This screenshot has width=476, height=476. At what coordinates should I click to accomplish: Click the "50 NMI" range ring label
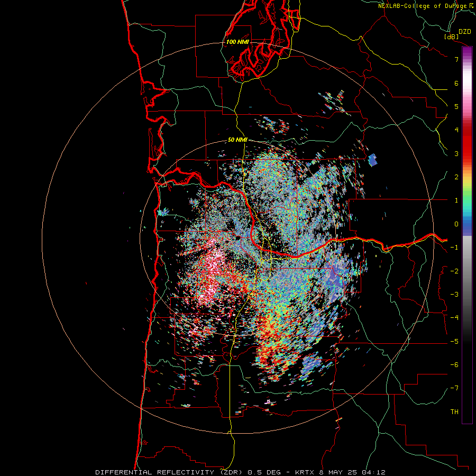[237, 140]
